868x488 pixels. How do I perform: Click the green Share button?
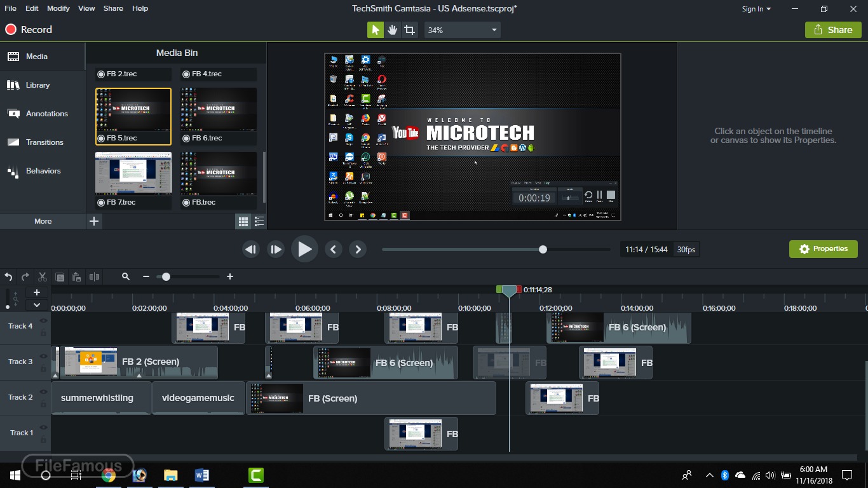click(833, 30)
